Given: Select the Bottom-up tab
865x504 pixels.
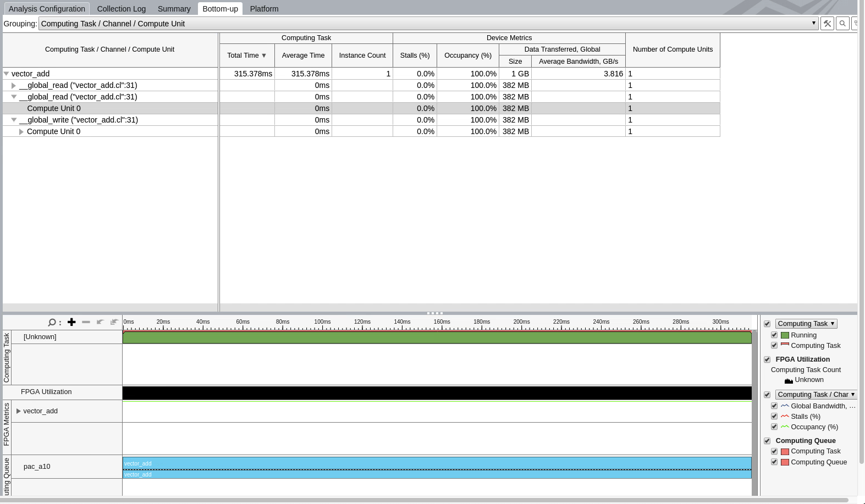Looking at the screenshot, I should [x=220, y=9].
